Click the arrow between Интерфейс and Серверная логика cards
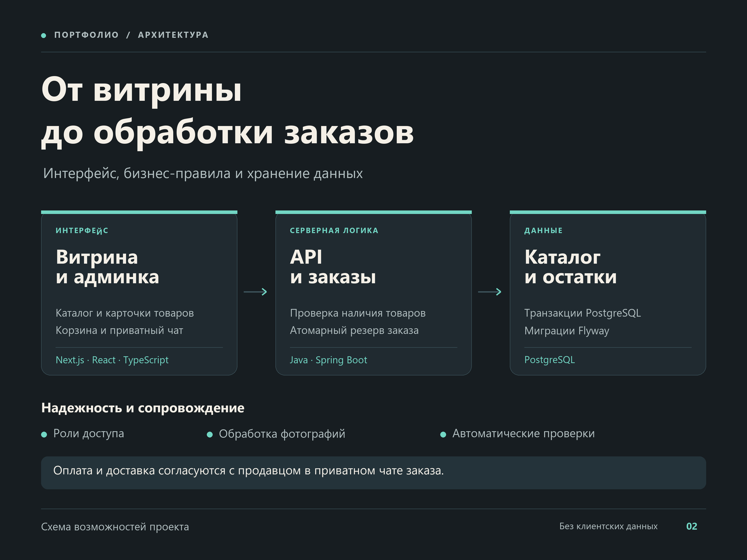The height and width of the screenshot is (560, 747). [x=255, y=292]
